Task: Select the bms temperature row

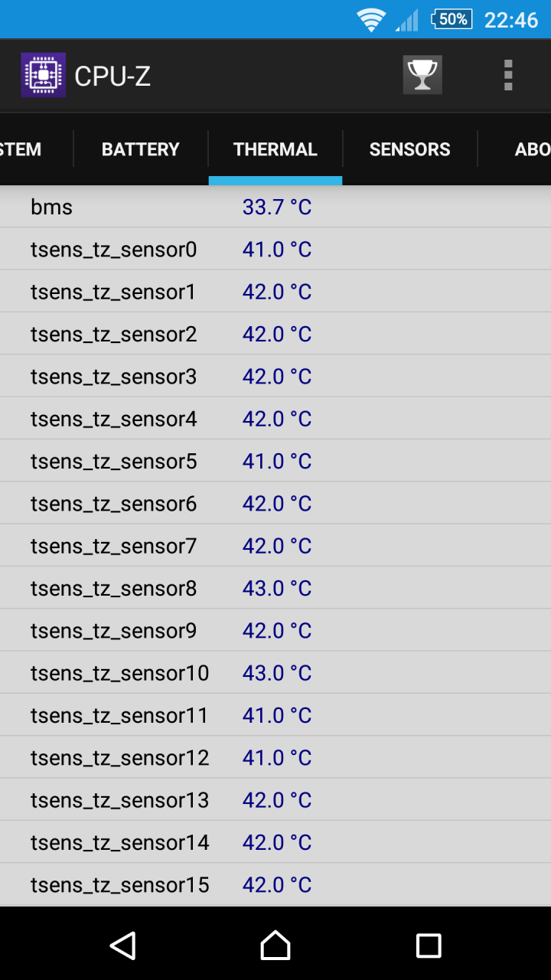Action: (275, 207)
